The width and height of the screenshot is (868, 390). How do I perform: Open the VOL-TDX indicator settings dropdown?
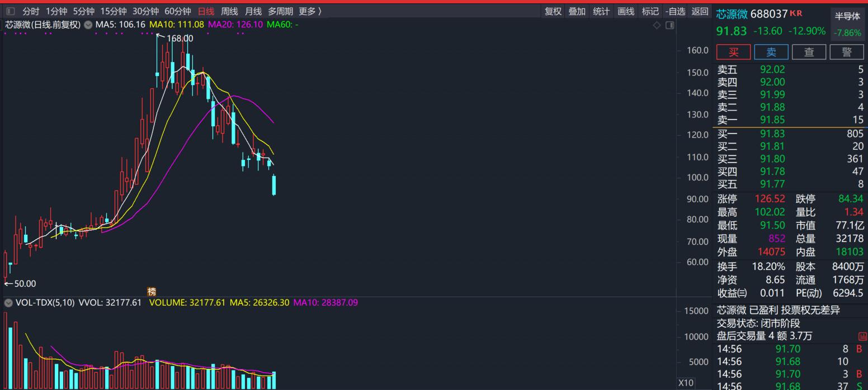pos(8,303)
